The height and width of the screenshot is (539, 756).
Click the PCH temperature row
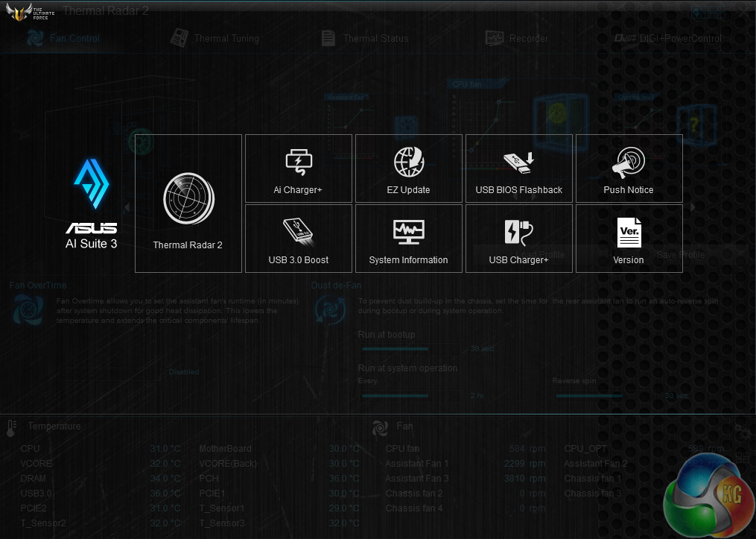click(x=279, y=478)
